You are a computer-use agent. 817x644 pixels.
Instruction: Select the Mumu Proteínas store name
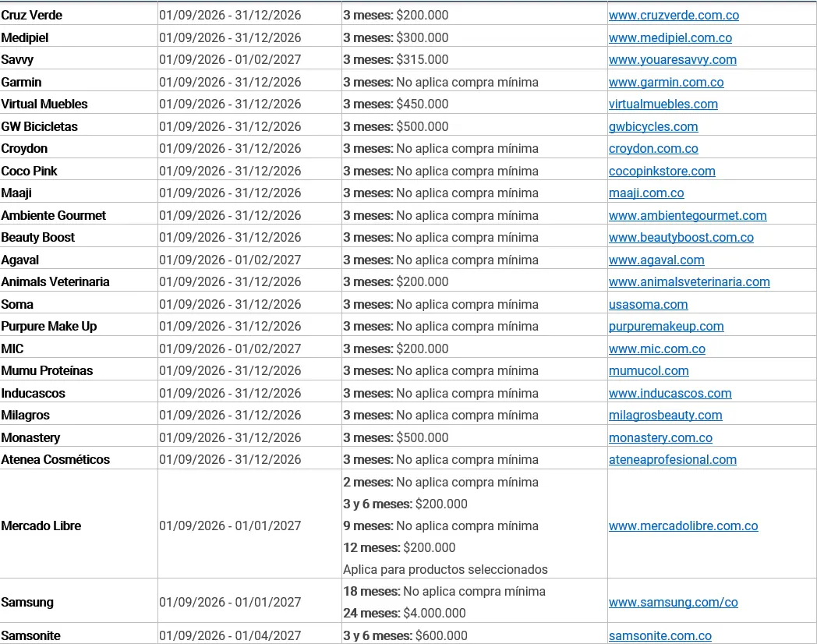point(47,370)
